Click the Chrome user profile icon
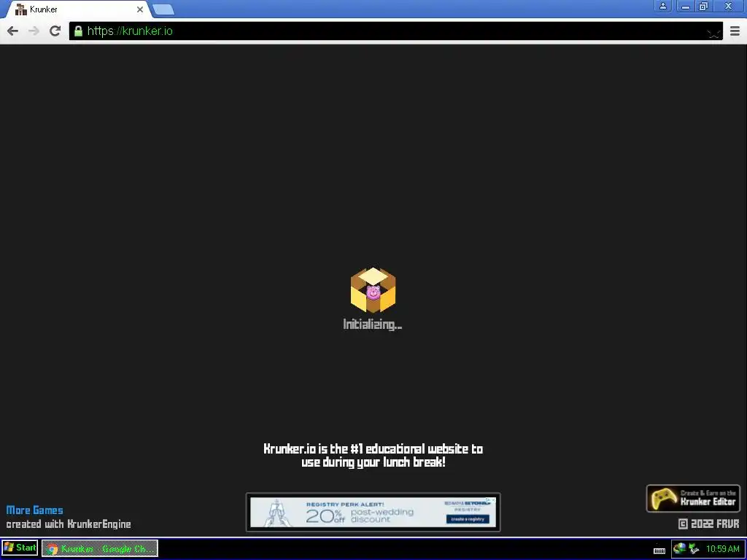 (x=662, y=6)
